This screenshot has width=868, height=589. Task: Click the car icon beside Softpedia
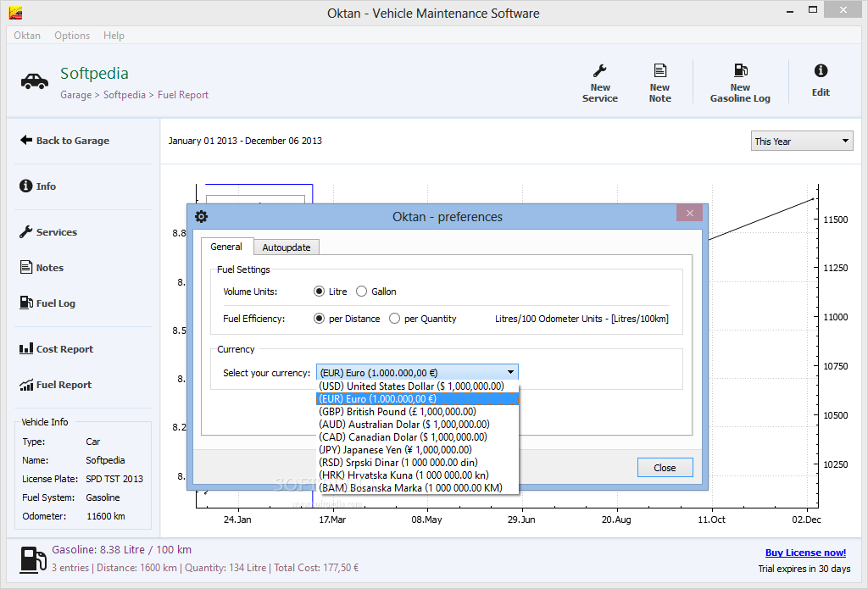click(34, 81)
